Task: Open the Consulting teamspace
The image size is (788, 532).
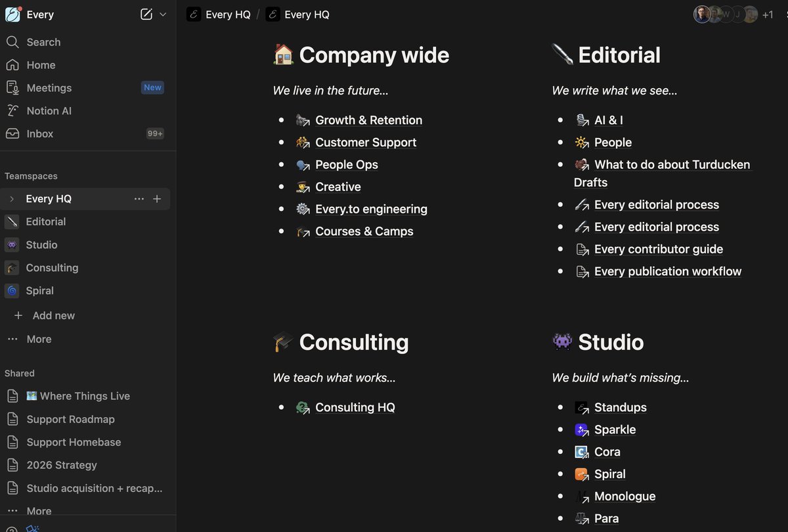Action: (x=52, y=268)
